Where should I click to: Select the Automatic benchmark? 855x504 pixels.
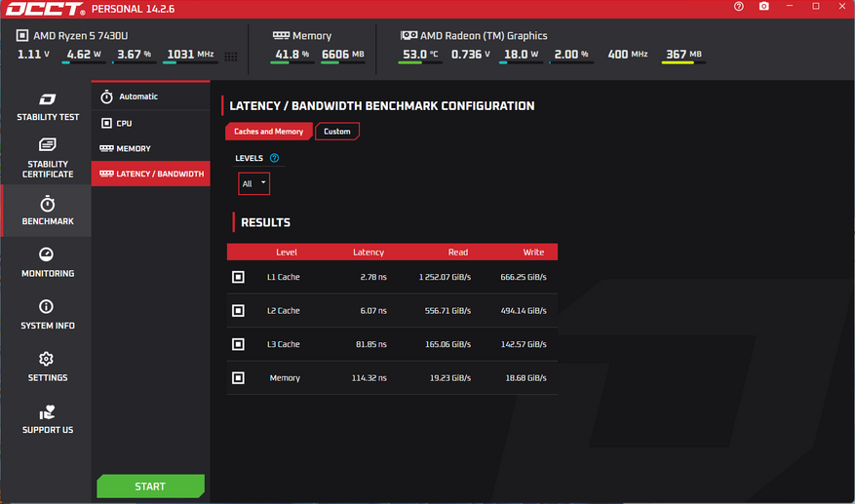pos(150,97)
